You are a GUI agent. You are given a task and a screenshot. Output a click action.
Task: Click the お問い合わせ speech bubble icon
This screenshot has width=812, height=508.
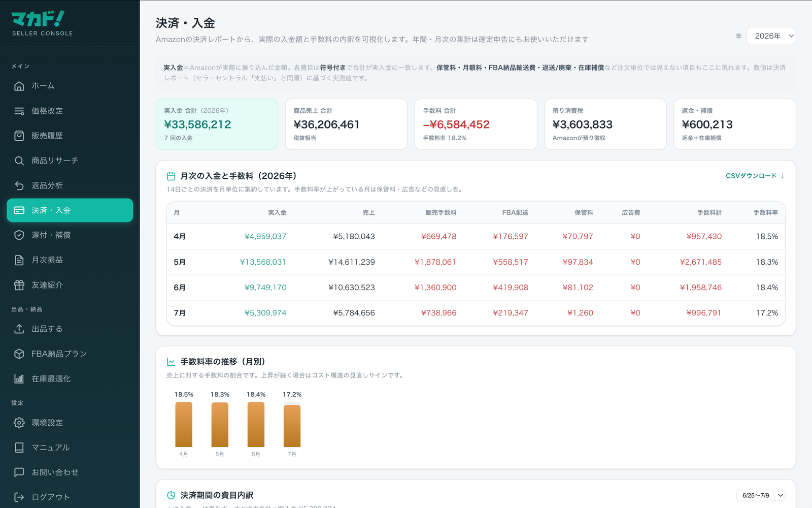click(19, 472)
